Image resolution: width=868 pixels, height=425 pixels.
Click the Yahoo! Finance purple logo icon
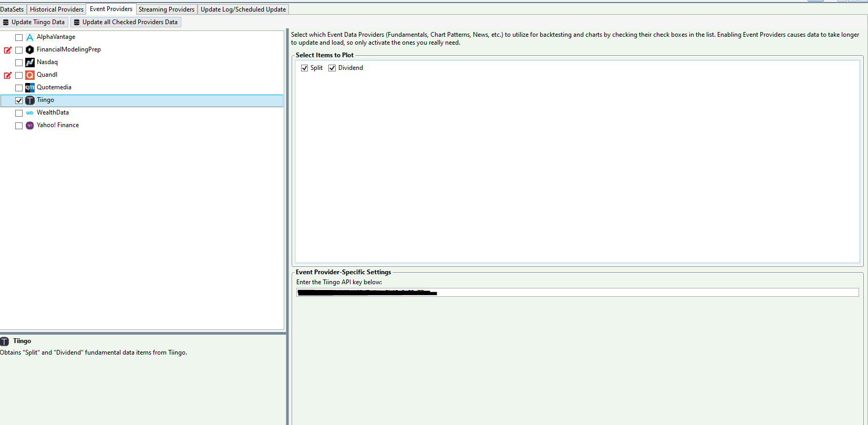pyautogui.click(x=30, y=126)
